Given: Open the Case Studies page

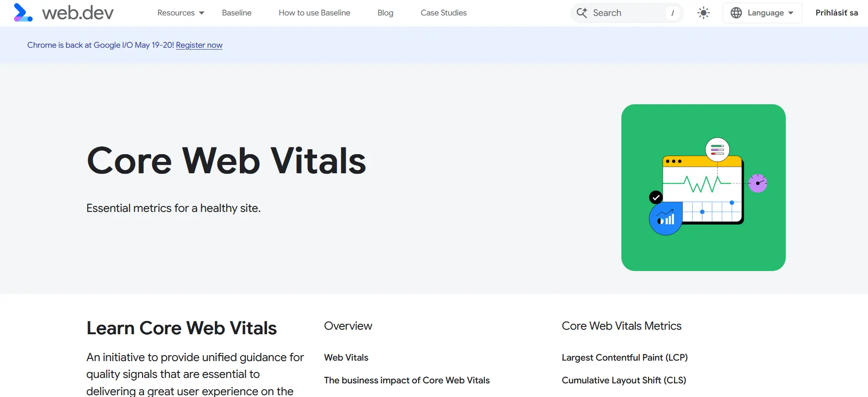Looking at the screenshot, I should pyautogui.click(x=443, y=13).
